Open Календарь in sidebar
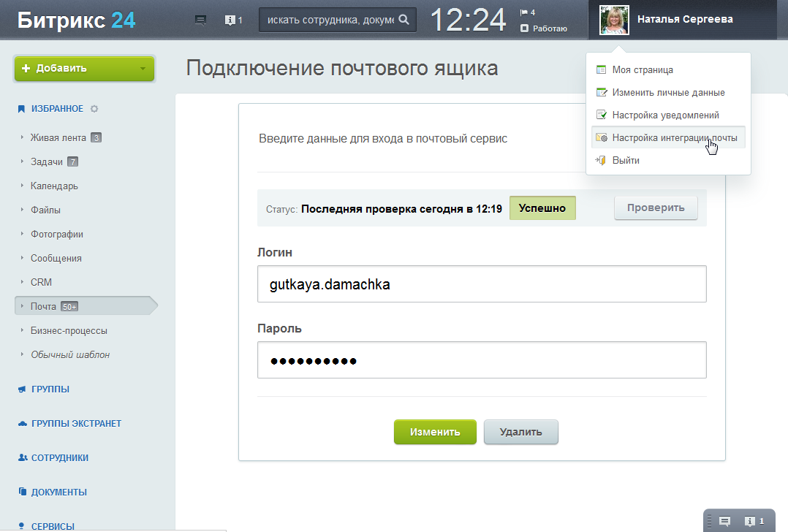This screenshot has height=532, width=788. (54, 186)
